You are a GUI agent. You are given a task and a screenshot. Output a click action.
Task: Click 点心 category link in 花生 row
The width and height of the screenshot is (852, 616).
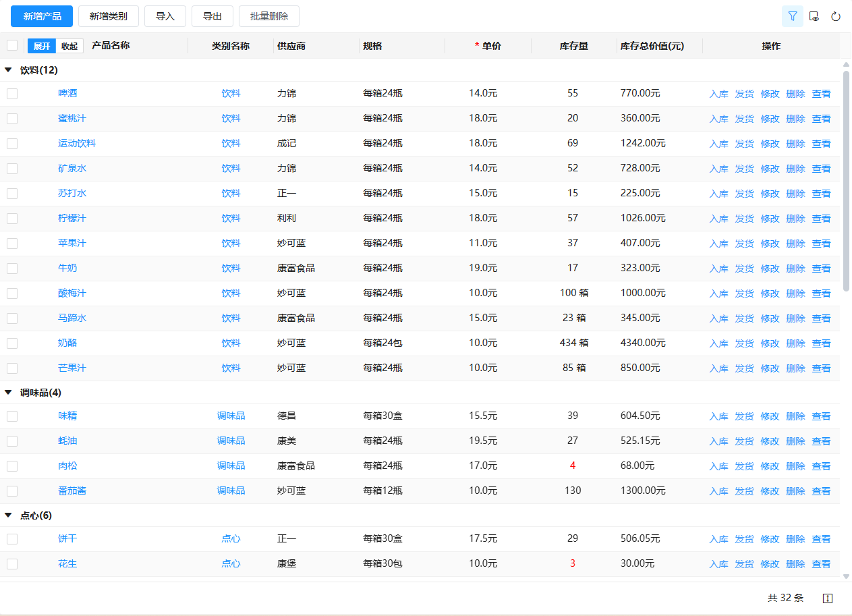(x=231, y=563)
